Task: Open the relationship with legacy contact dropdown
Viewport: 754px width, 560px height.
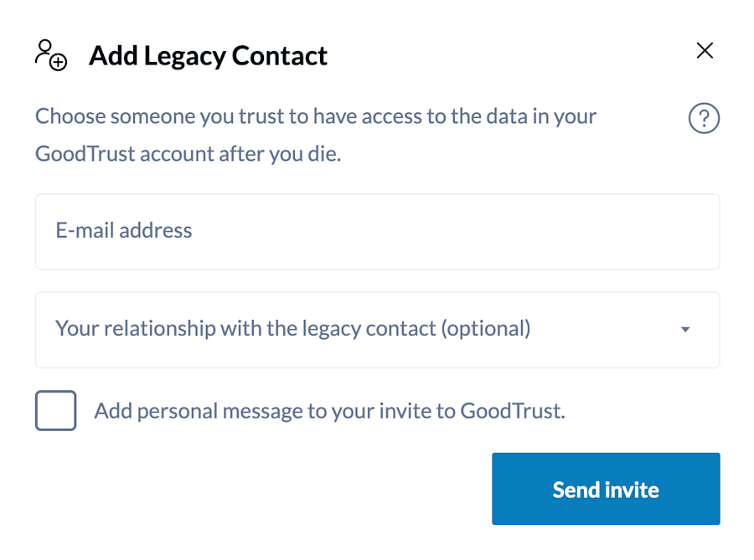Action: click(377, 330)
